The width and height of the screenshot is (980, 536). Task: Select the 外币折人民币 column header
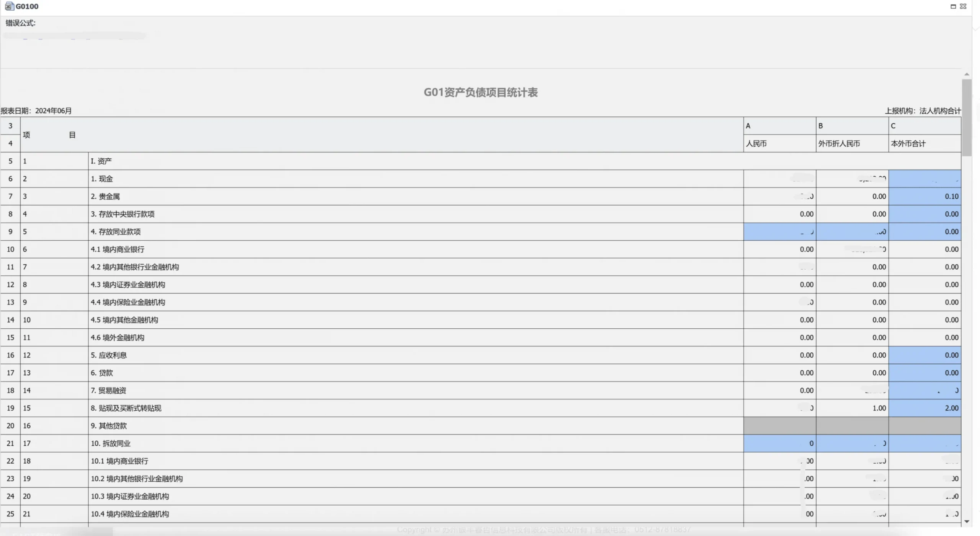point(839,144)
